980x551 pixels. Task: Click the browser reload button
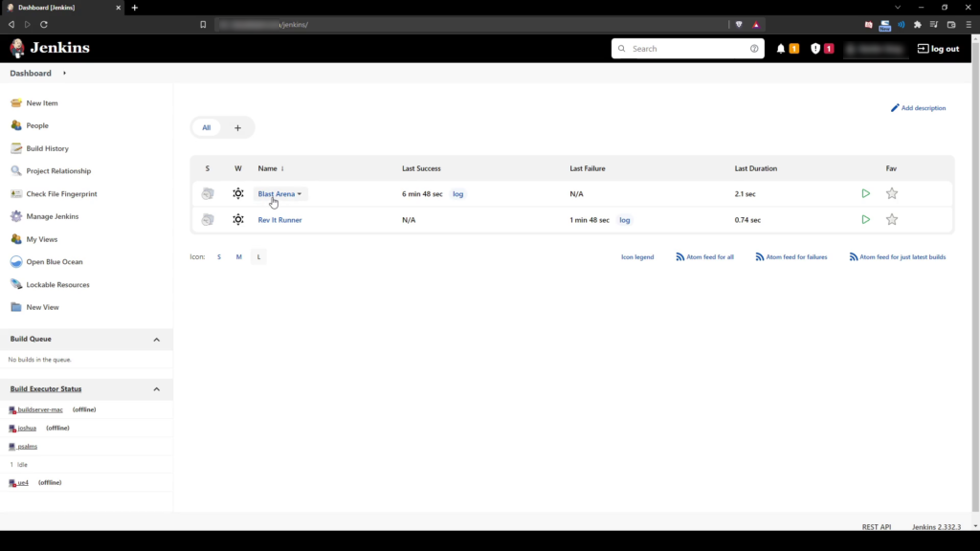point(44,24)
